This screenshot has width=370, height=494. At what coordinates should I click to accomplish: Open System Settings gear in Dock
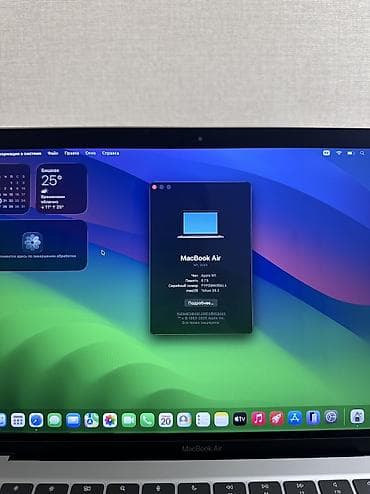(331, 417)
